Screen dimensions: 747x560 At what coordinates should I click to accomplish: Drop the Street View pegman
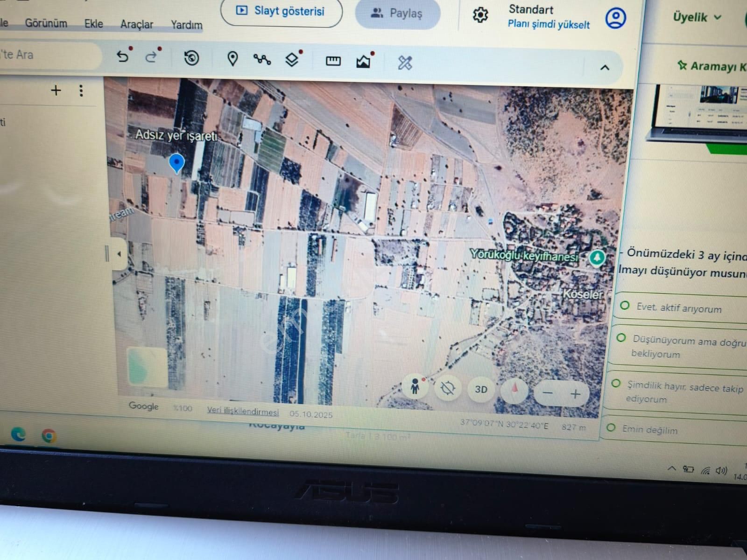click(415, 386)
